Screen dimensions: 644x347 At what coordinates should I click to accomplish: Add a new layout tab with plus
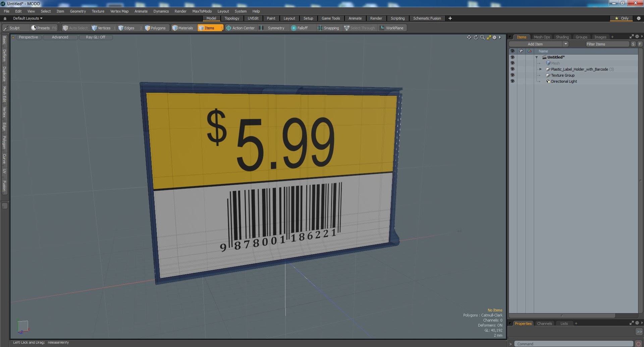tap(450, 18)
